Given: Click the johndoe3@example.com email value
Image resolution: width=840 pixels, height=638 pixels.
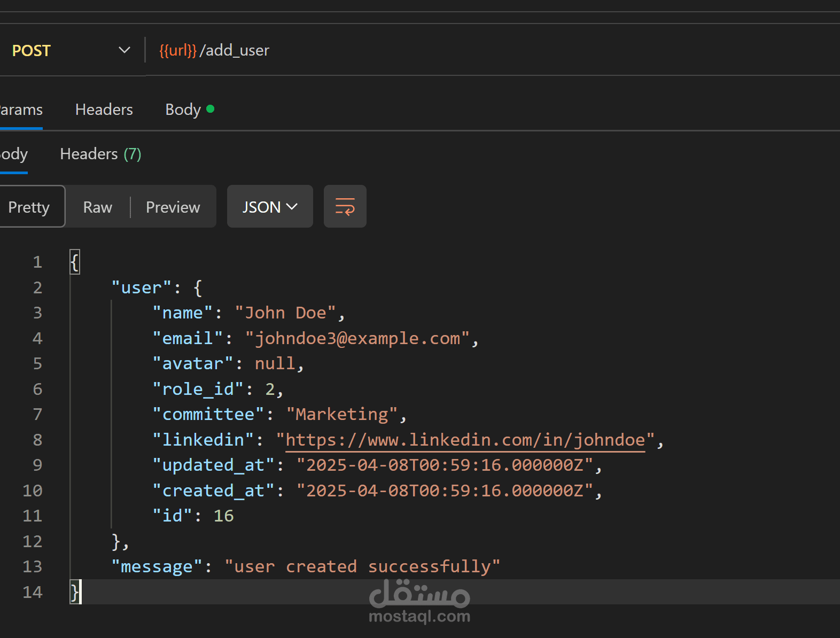Looking at the screenshot, I should pyautogui.click(x=357, y=338).
